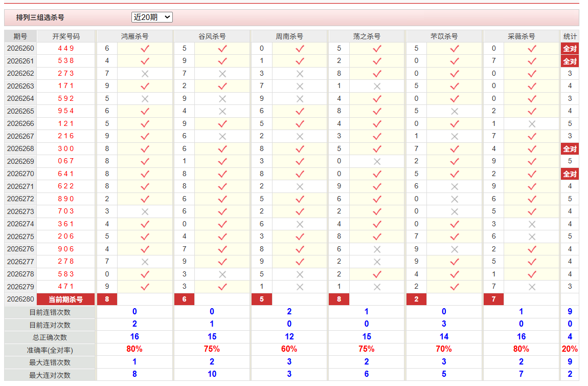The image size is (588, 386).
Task: Click 周南杀号 cross mark in row 2026279
Action: click(x=300, y=287)
